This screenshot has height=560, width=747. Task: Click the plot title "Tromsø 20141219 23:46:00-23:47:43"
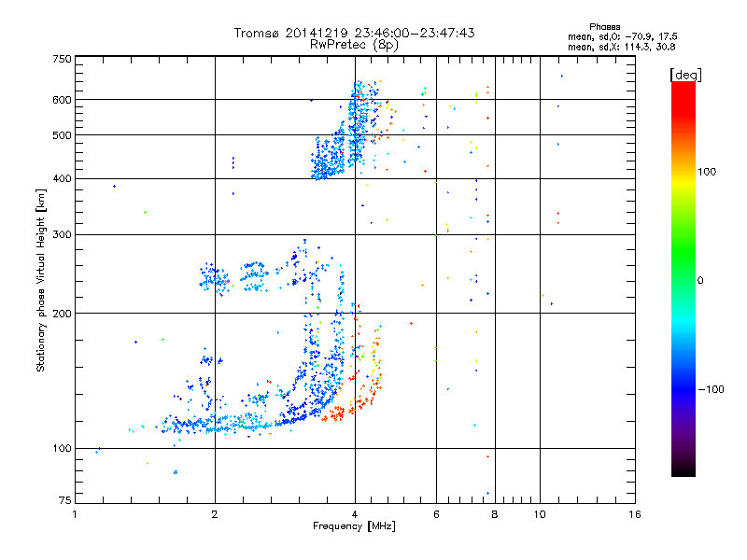coord(354,33)
